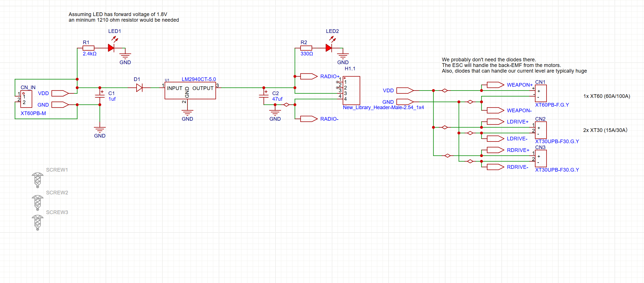Image resolution: width=644 pixels, height=283 pixels.
Task: Select the CN_IN connector symbol
Action: tap(26, 99)
